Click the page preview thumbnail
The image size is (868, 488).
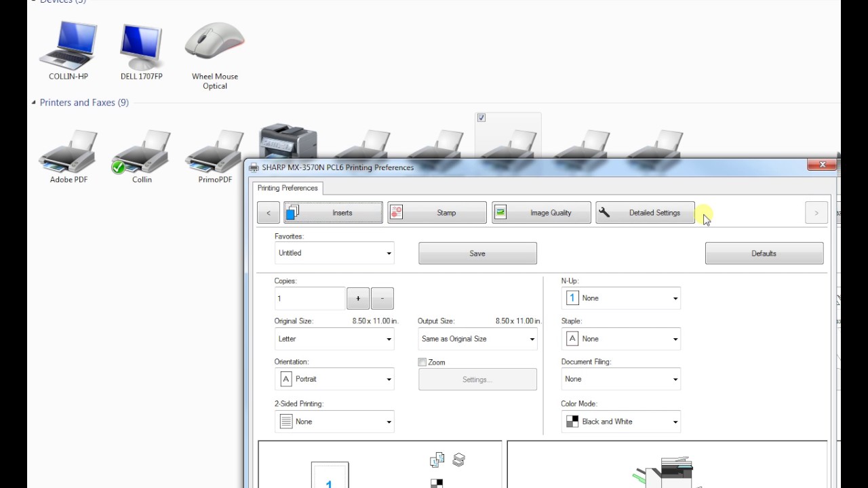[330, 475]
